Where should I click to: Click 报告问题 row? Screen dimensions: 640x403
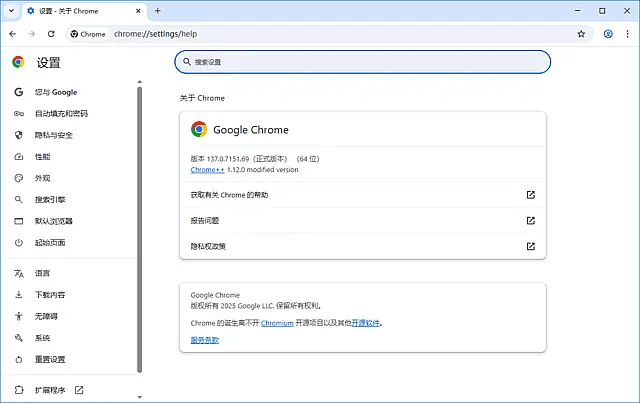[x=362, y=220]
